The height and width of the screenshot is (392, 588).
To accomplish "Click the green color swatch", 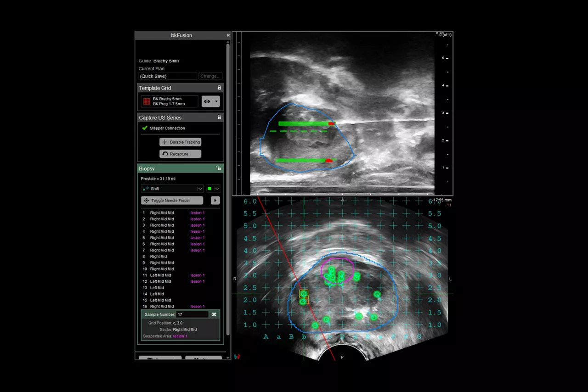I will 210,189.
